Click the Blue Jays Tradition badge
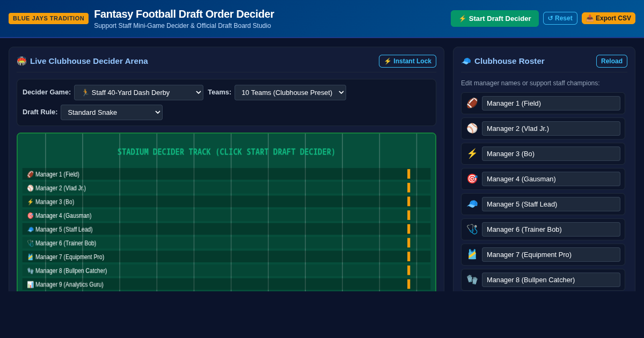Screen dimensions: 644x338 point(48,18)
